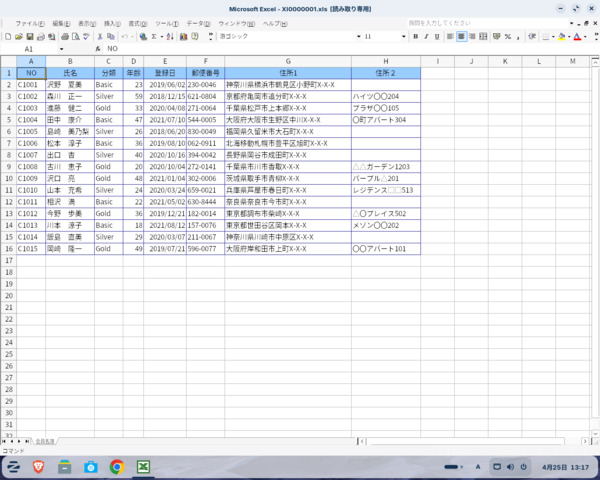Create a new blank workbook

(8, 37)
